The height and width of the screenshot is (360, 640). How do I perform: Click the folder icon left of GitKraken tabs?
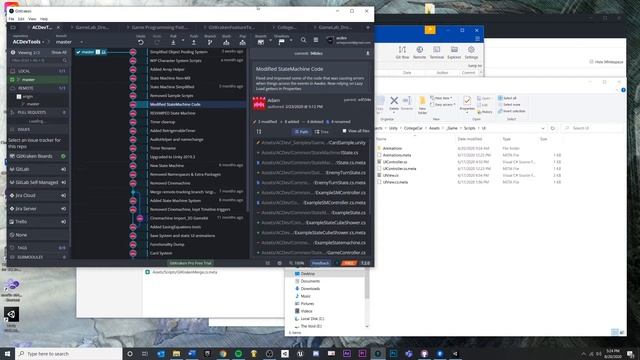click(x=13, y=27)
